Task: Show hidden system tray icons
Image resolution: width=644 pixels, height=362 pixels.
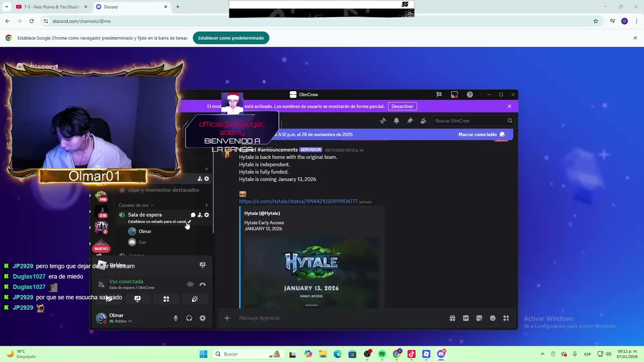Action: pyautogui.click(x=542, y=354)
